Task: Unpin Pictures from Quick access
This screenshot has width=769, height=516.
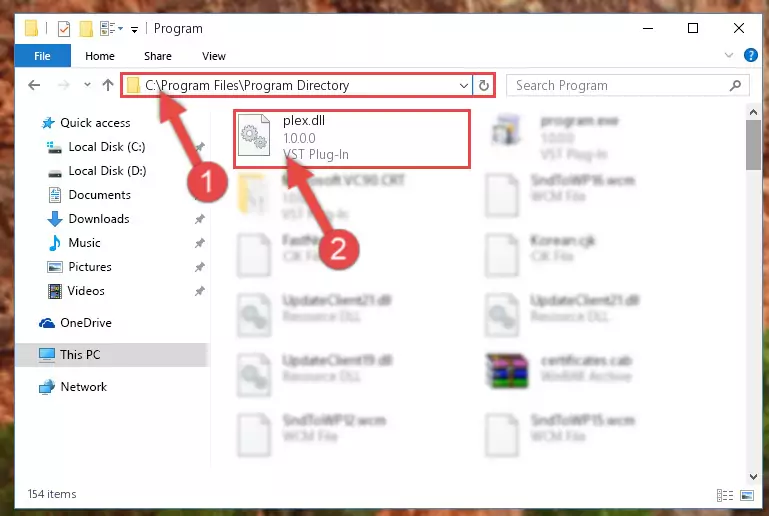Action: tap(200, 267)
